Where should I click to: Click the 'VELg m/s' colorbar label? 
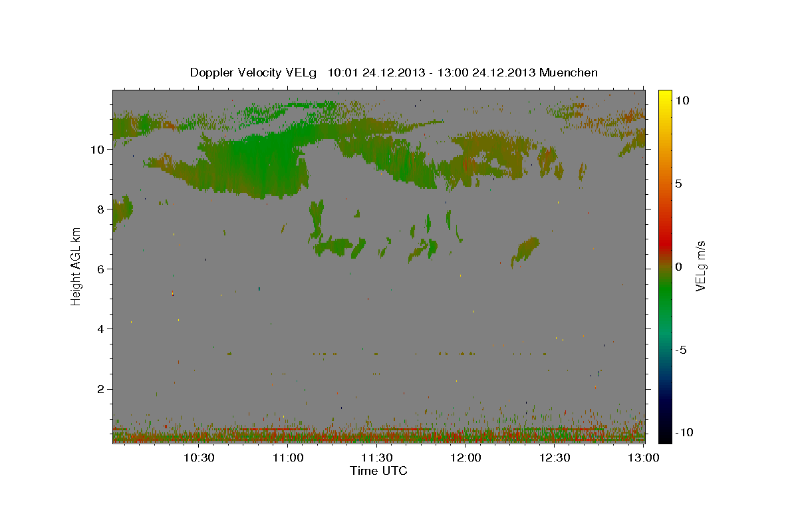coord(700,266)
